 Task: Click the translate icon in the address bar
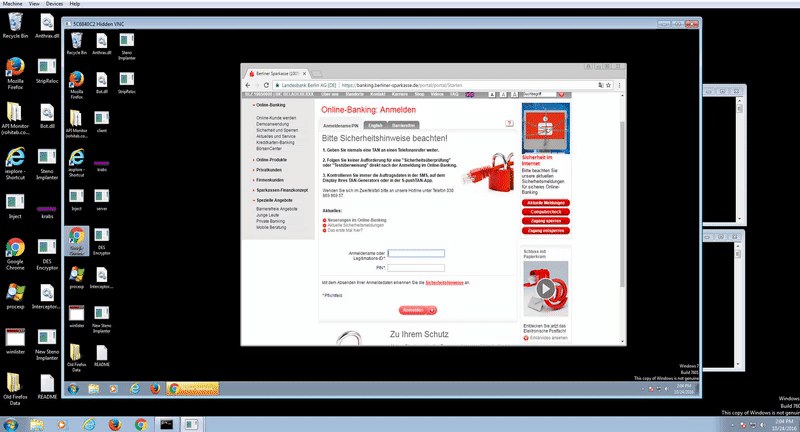pyautogui.click(x=601, y=85)
